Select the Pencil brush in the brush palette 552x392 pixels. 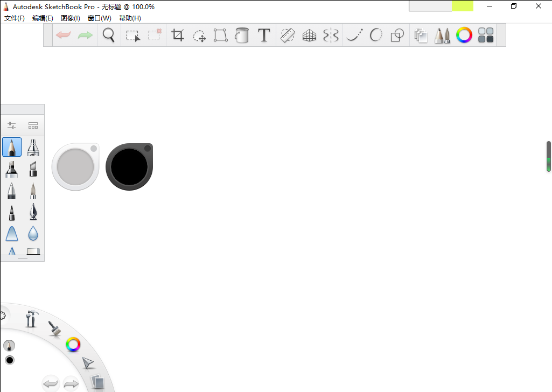[11, 146]
